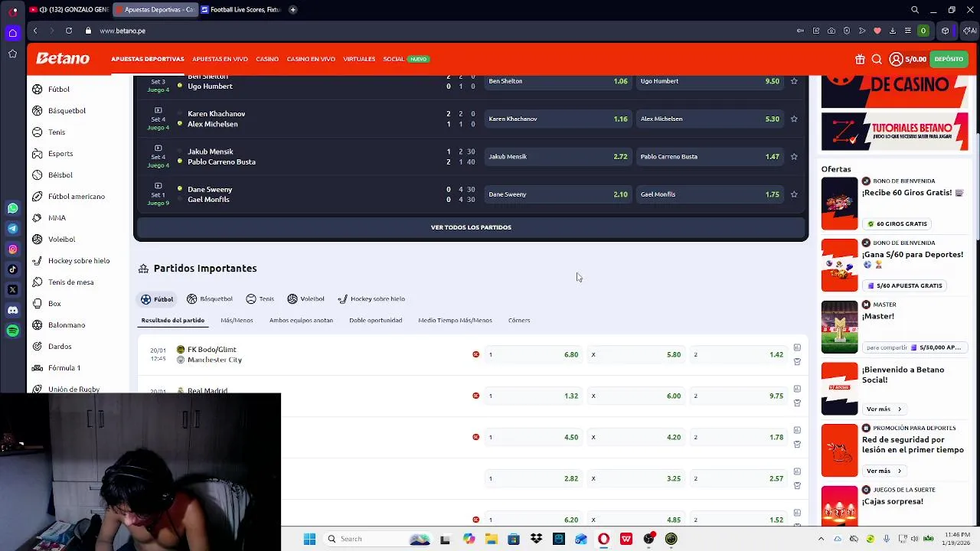Open WhatsApp in the Opera sidebar
Image resolution: width=980 pixels, height=551 pixels.
pyautogui.click(x=12, y=208)
